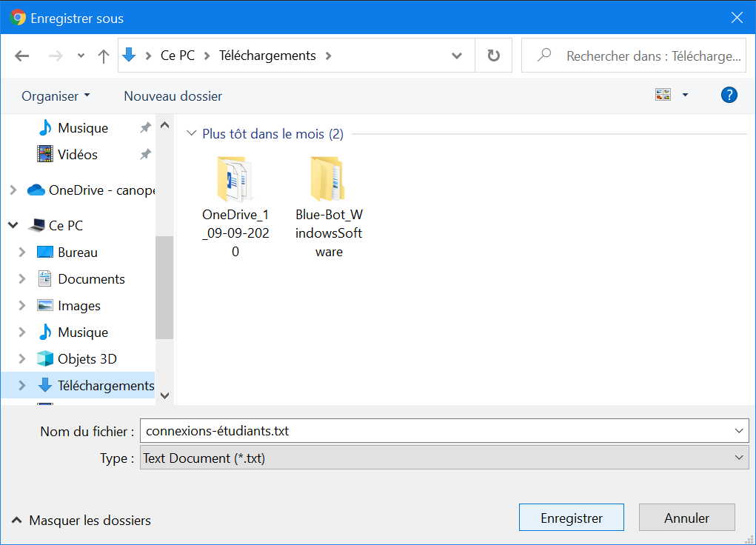This screenshot has width=756, height=545.
Task: Expand the address bar path history
Action: tap(458, 56)
